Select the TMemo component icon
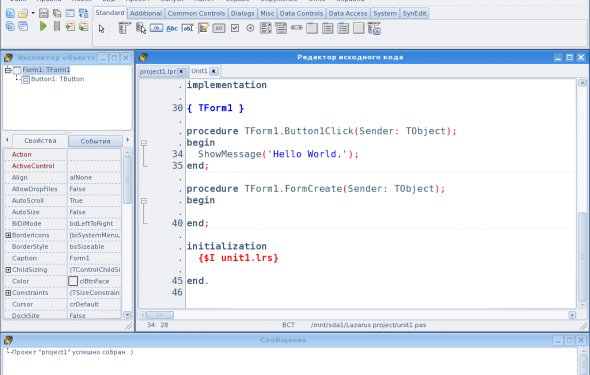 (x=203, y=28)
